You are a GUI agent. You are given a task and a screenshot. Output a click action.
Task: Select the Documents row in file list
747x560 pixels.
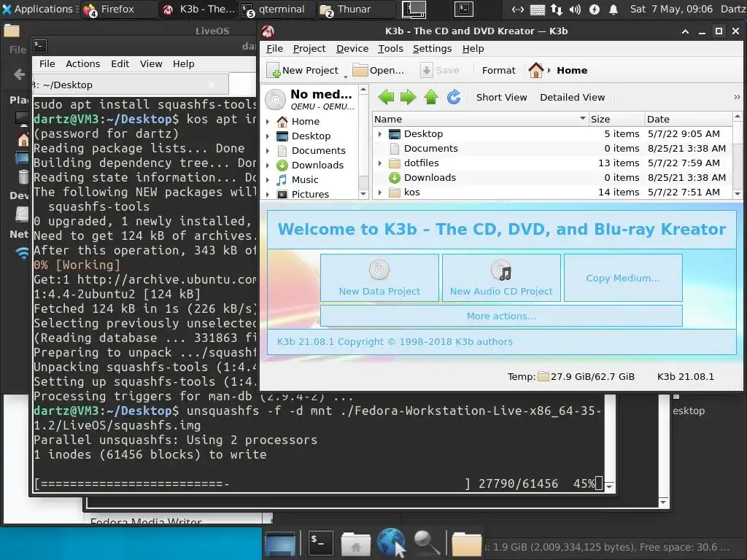point(553,149)
